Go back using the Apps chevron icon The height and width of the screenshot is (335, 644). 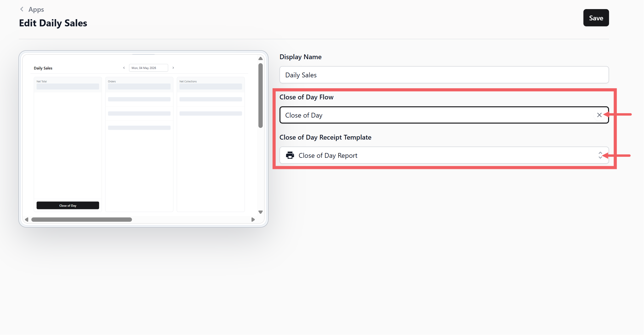click(x=22, y=9)
